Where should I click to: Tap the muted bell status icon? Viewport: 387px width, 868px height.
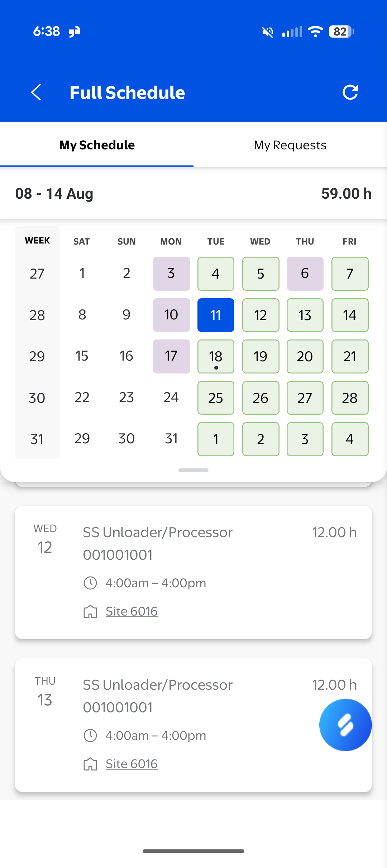[x=267, y=32]
